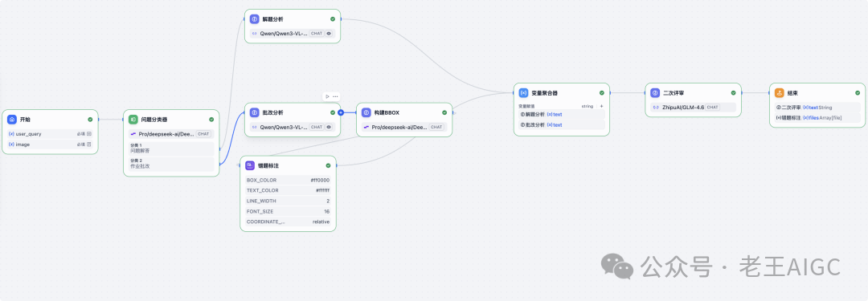Select the image variable row
The image size is (868, 301).
[x=51, y=144]
